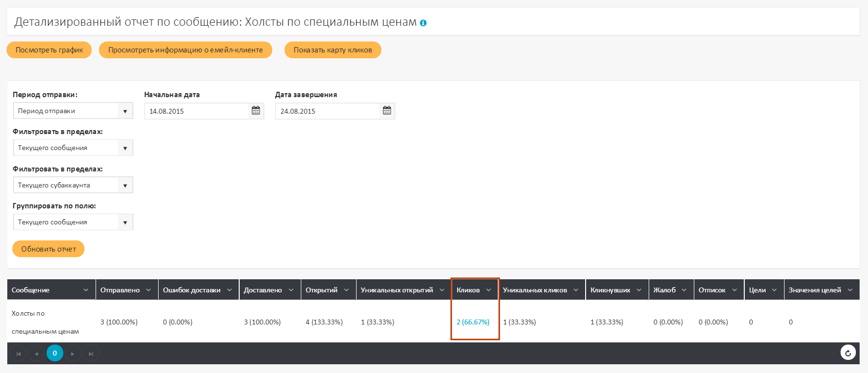Open the Кликов column menu chevron

[x=489, y=290]
